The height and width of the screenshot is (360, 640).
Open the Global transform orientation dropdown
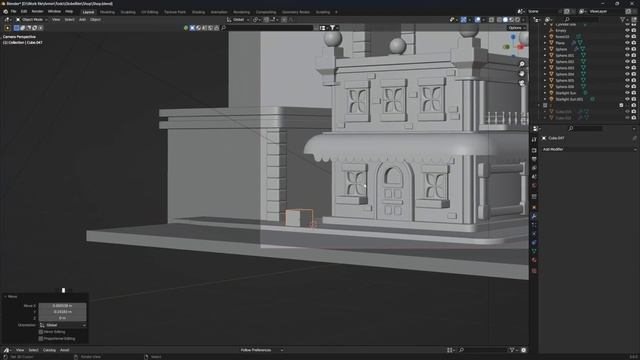(x=238, y=20)
